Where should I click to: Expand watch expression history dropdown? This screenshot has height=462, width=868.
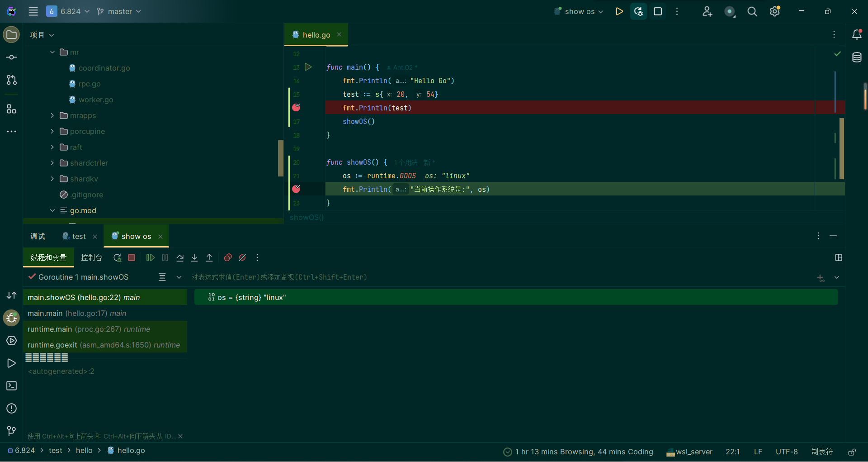tap(837, 277)
